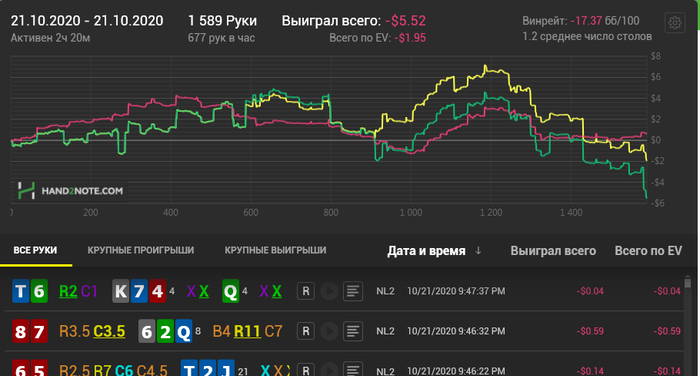Open the session settings gear icon
700x376 pixels.
(675, 23)
